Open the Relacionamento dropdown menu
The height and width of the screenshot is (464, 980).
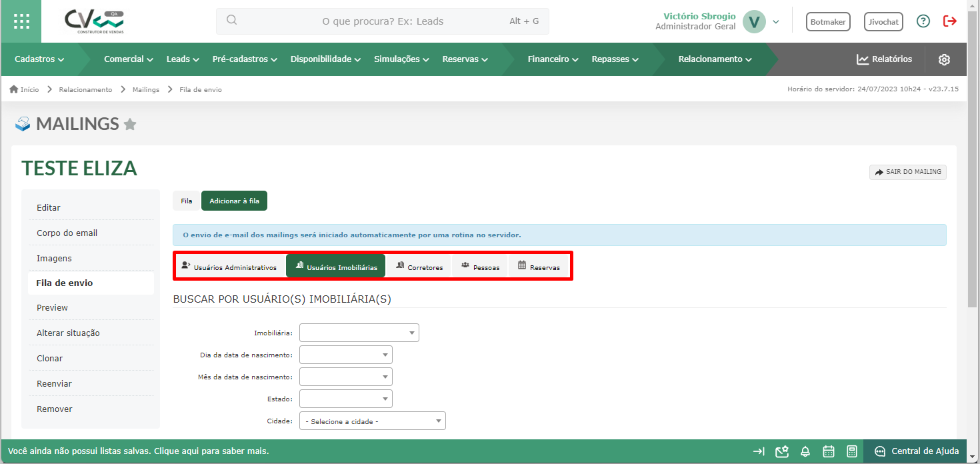click(715, 59)
